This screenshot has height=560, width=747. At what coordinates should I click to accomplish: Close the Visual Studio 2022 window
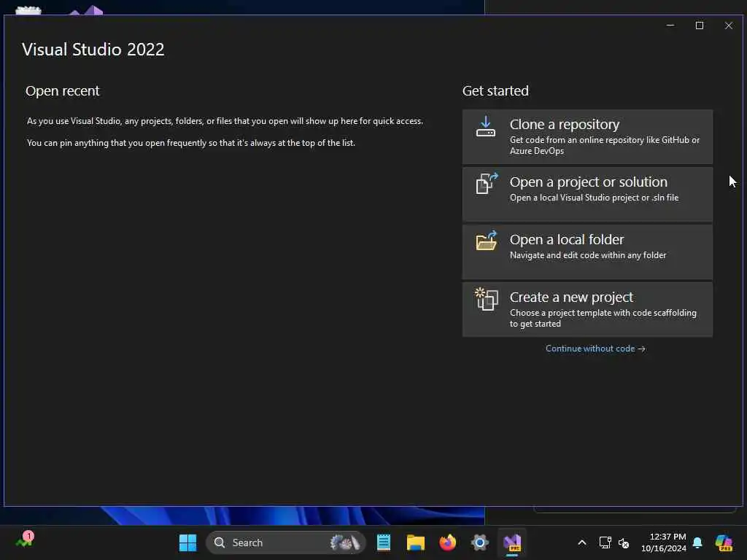pos(729,26)
